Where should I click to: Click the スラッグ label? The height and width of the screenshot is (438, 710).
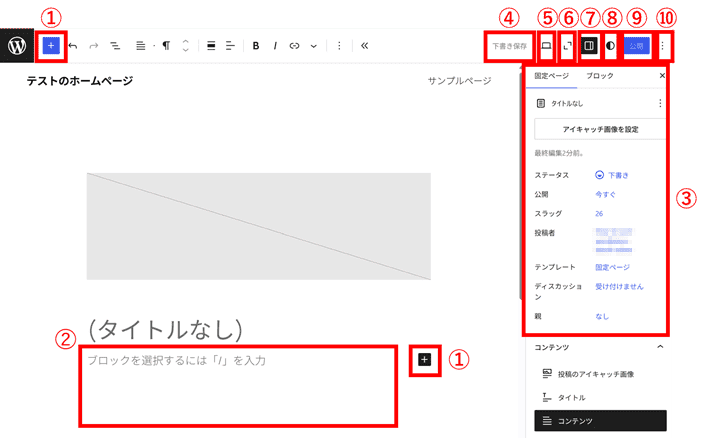click(548, 213)
